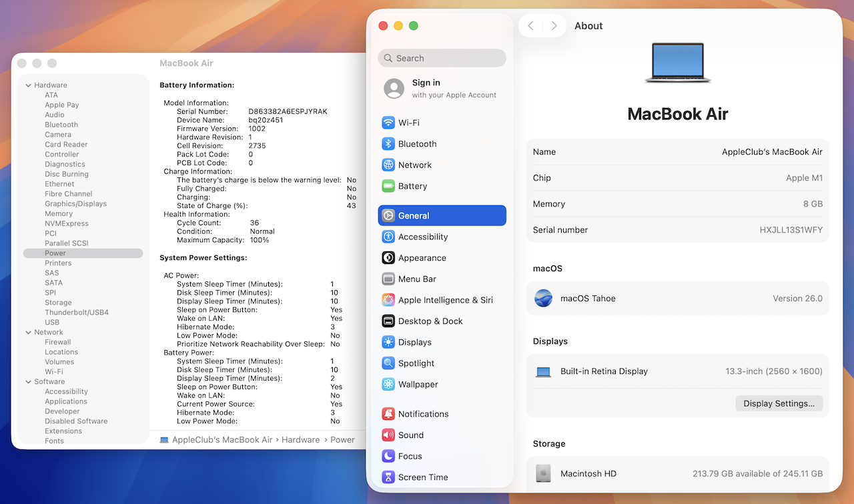Viewport: 854px width, 504px height.
Task: Click the Built-in Retina Display laptop icon
Action: point(543,372)
